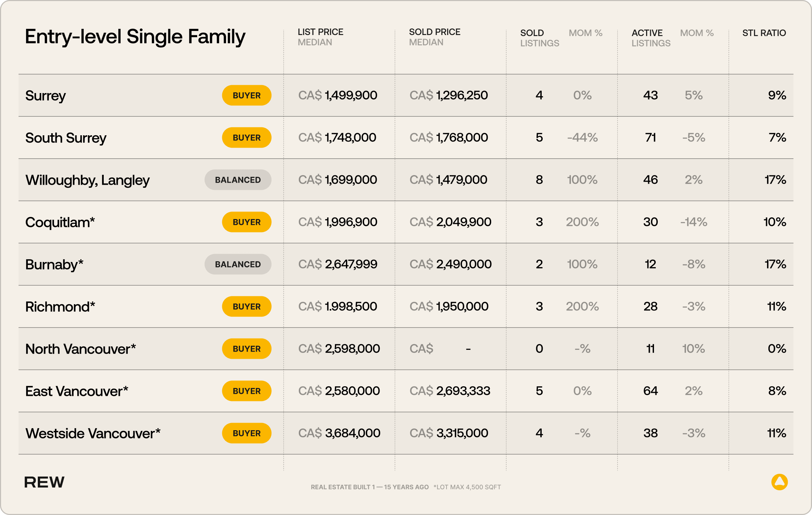Image resolution: width=812 pixels, height=515 pixels.
Task: Click the Richmond BUYER badge
Action: [247, 306]
